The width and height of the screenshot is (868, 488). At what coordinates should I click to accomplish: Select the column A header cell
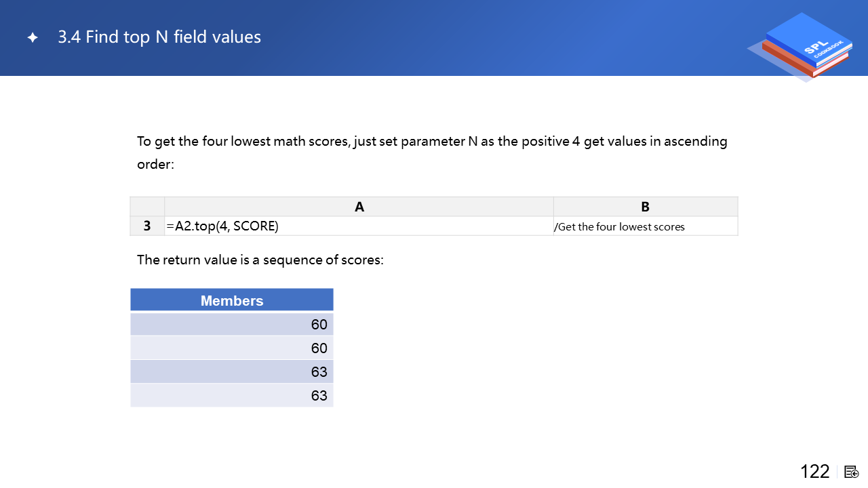click(359, 207)
